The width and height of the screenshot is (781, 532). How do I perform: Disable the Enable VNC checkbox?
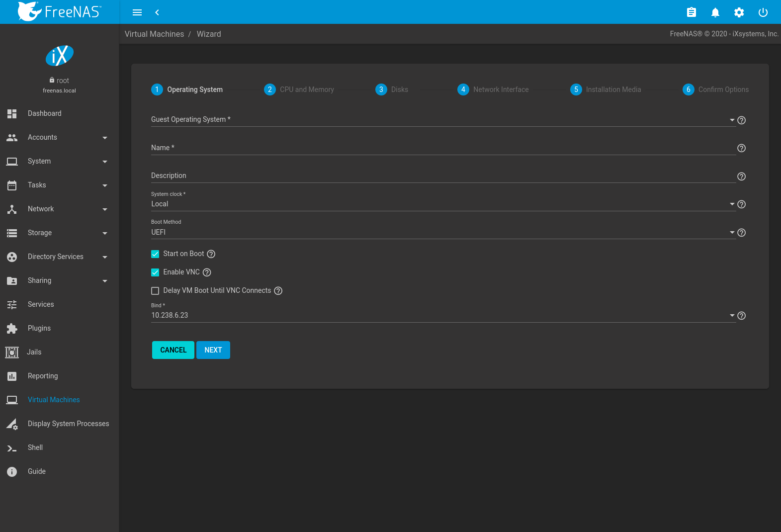[155, 272]
